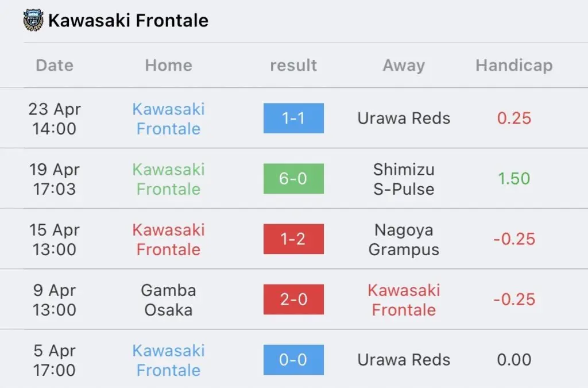
Task: Click Urawa Reds in the 23 Apr match
Action: click(x=404, y=118)
